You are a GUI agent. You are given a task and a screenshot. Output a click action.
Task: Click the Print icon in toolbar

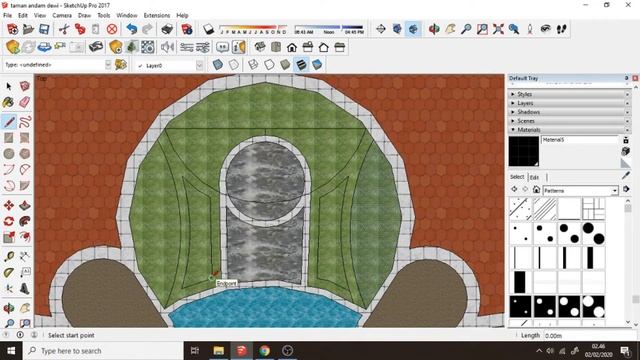(167, 29)
